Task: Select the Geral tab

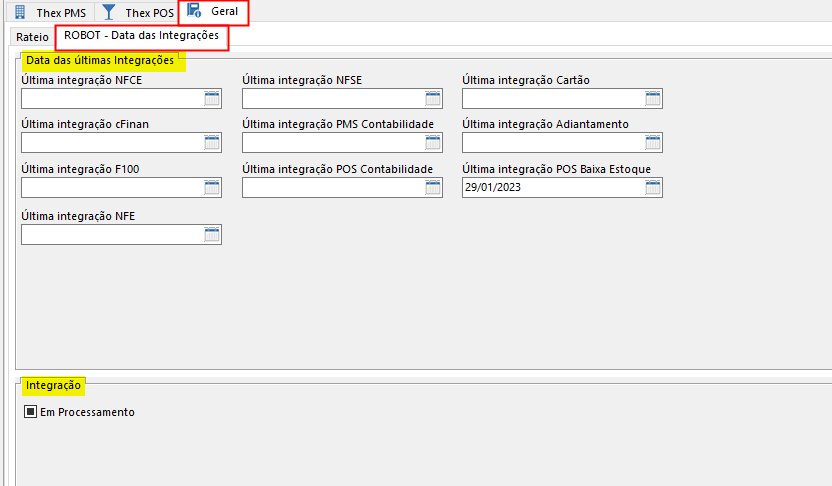Action: pos(213,12)
